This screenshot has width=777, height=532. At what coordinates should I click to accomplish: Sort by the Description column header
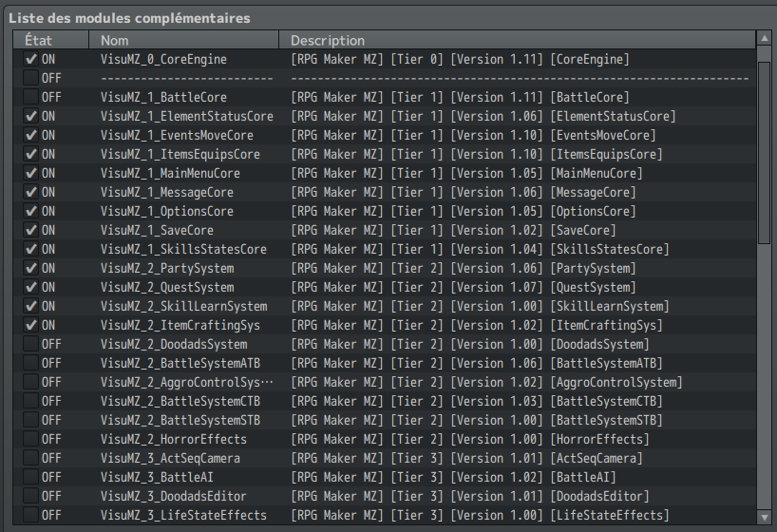point(518,40)
